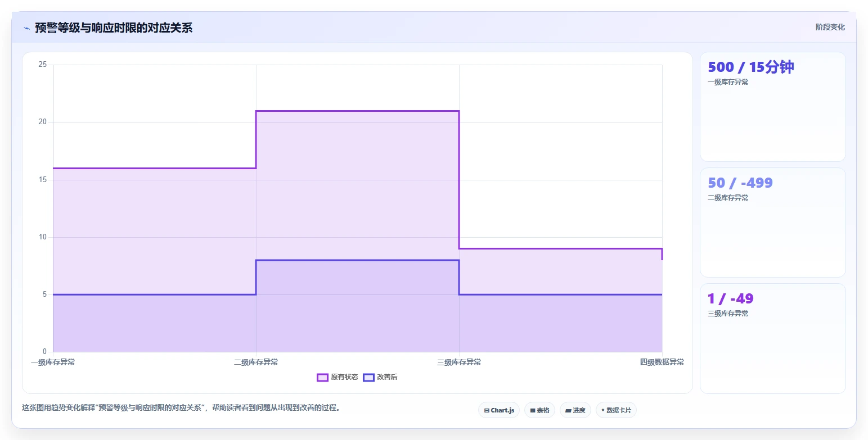Image resolution: width=868 pixels, height=440 pixels.
Task: Click the 三级库存异常 caption in third card
Action: tap(728, 314)
